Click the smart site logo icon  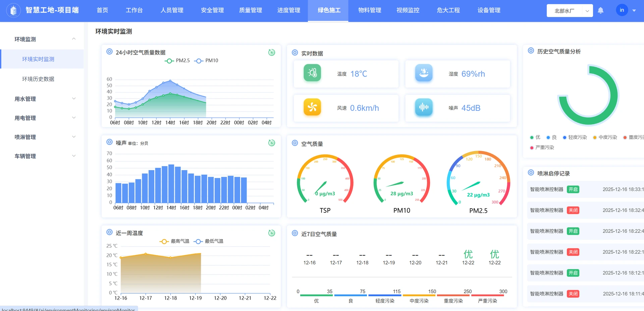(x=13, y=10)
